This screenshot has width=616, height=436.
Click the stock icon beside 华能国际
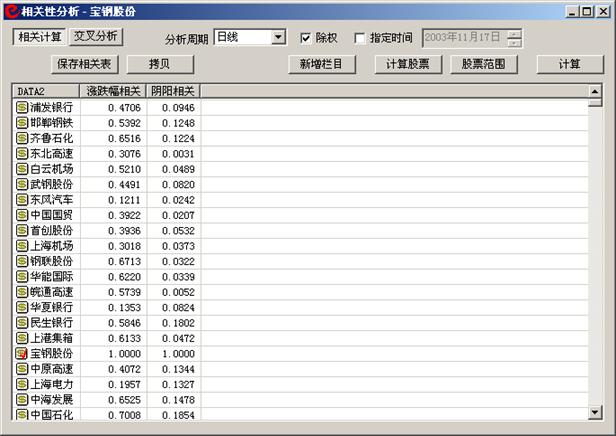tap(22, 277)
